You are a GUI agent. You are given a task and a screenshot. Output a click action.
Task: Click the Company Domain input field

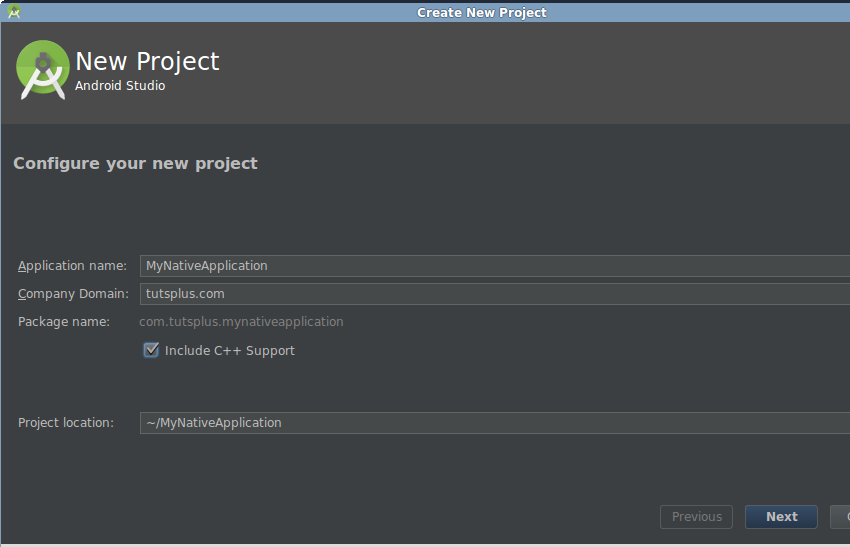tap(495, 294)
